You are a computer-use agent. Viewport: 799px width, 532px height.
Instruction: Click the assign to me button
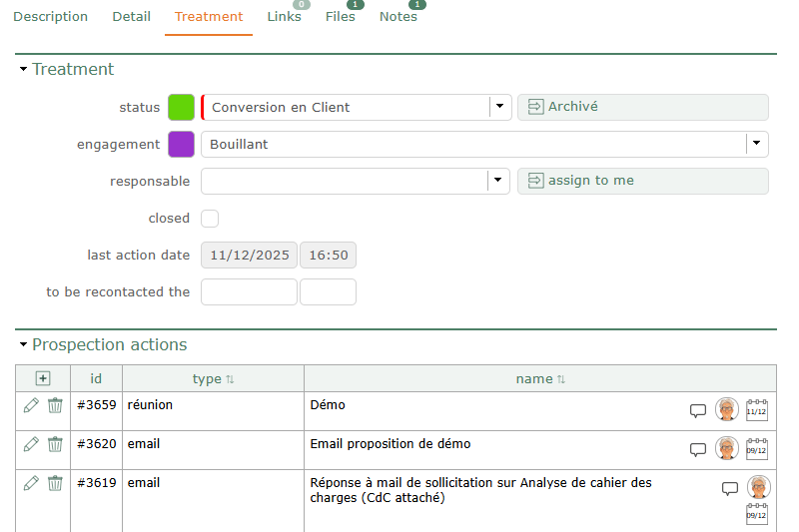coord(642,181)
